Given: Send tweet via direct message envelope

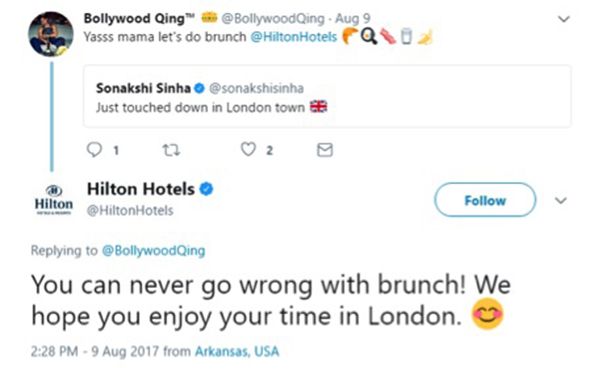Looking at the screenshot, I should point(325,150).
